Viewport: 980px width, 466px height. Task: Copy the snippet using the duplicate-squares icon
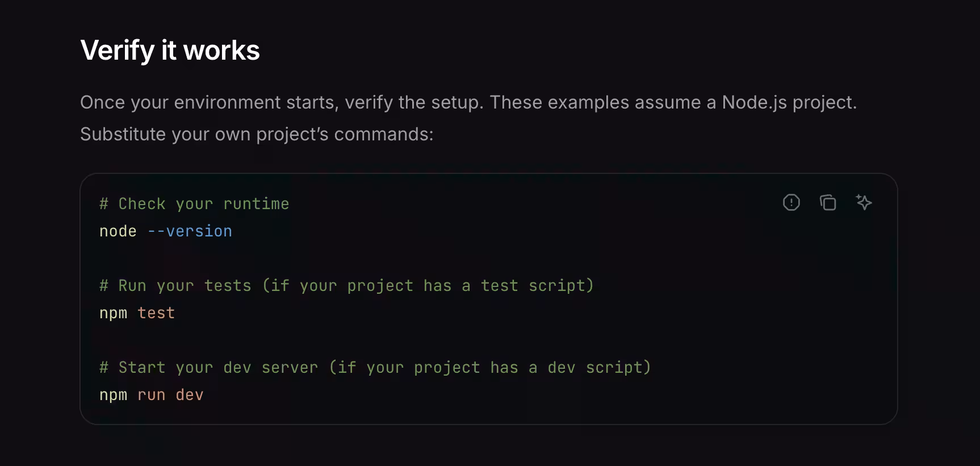click(x=828, y=202)
